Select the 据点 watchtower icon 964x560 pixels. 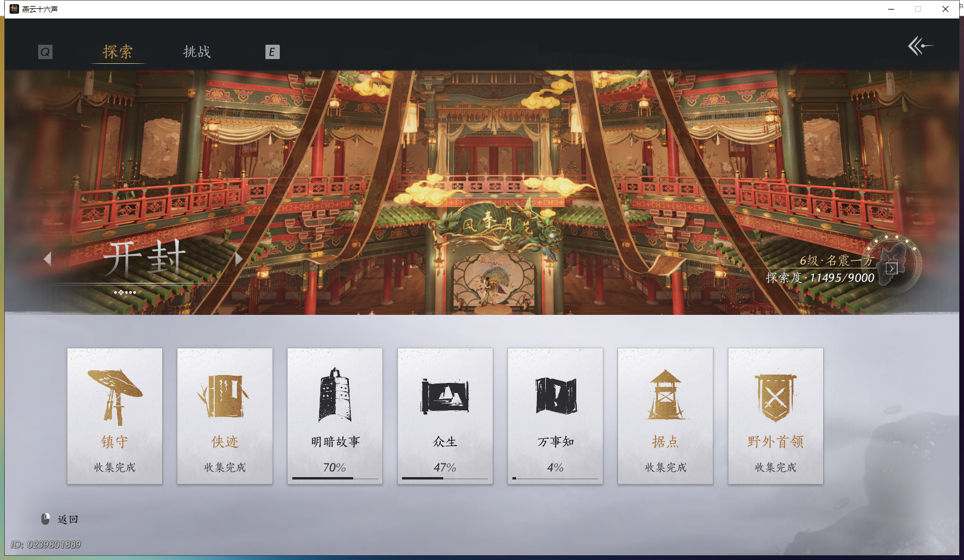665,394
